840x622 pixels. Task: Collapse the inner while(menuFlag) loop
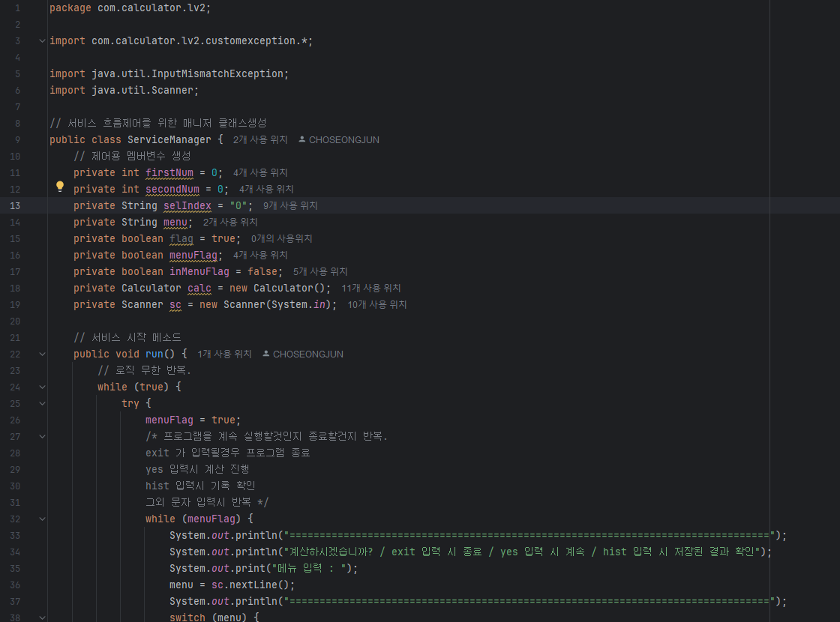[42, 519]
